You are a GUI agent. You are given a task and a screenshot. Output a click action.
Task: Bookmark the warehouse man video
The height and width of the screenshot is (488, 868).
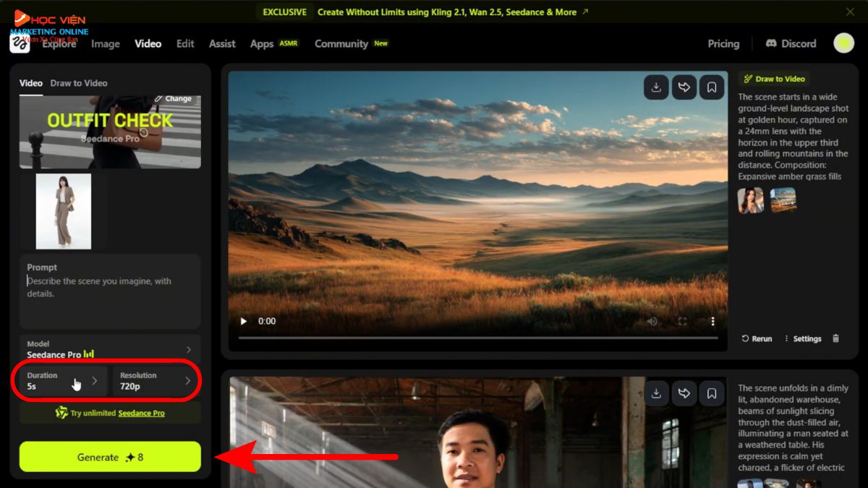pyautogui.click(x=712, y=393)
